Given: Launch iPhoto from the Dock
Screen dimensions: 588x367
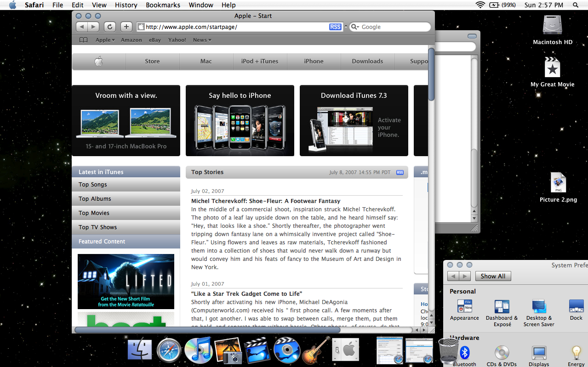Looking at the screenshot, I should pos(228,351).
